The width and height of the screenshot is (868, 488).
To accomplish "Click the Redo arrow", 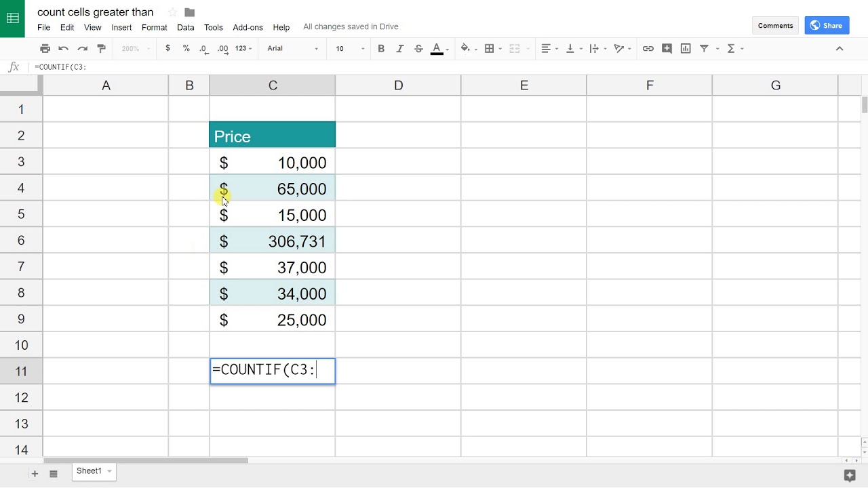I will (x=83, y=48).
